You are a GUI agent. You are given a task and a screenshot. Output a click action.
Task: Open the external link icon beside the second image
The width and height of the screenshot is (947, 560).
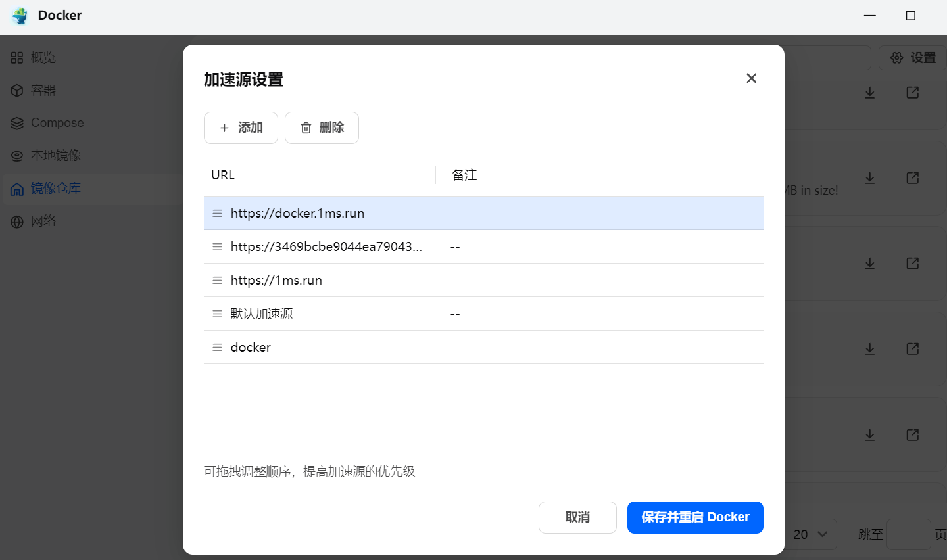[912, 177]
